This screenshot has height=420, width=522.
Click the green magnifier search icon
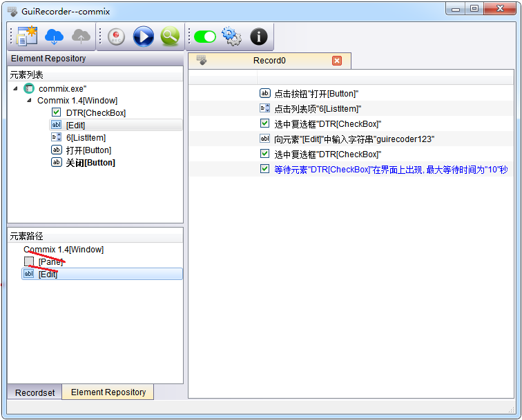pos(170,37)
